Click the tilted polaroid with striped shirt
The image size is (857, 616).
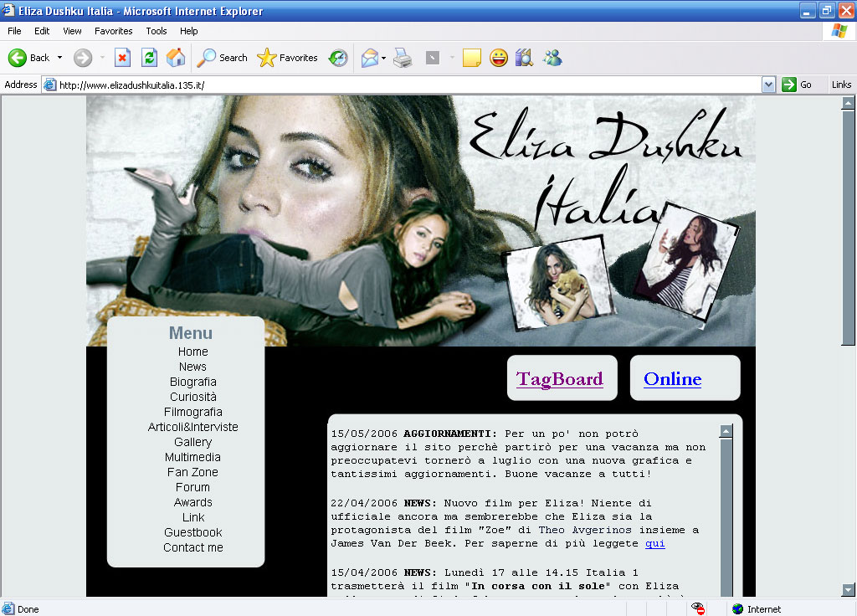(x=688, y=262)
